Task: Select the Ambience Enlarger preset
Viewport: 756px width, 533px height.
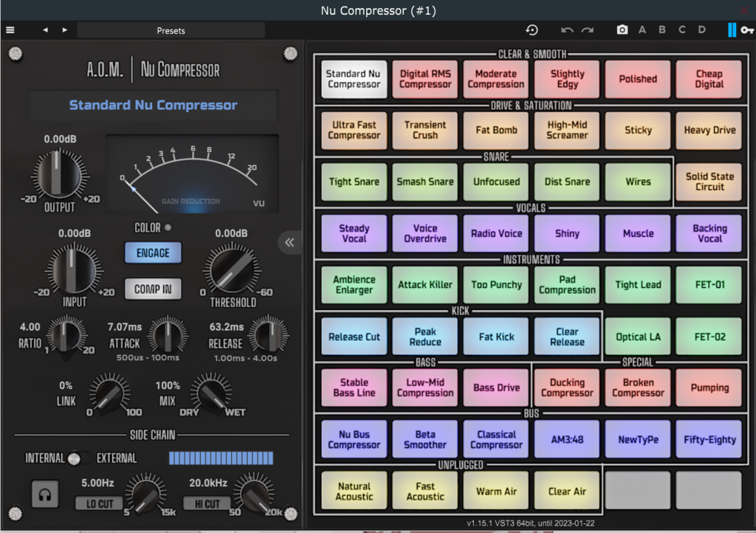Action: click(x=354, y=285)
